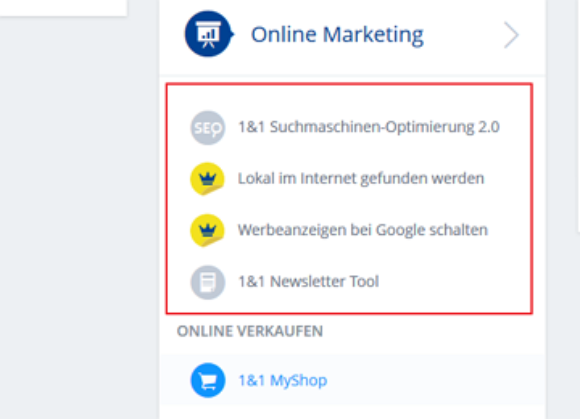This screenshot has width=580, height=419.
Task: Open the Online Marketing heading
Action: coord(337,35)
